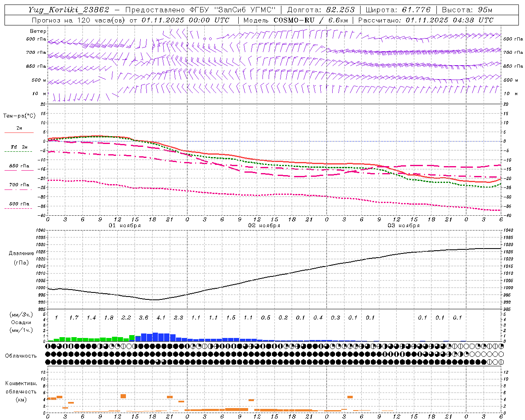Click the Td 2м dewpoint legend entry
525x420 pixels.
click(x=19, y=147)
